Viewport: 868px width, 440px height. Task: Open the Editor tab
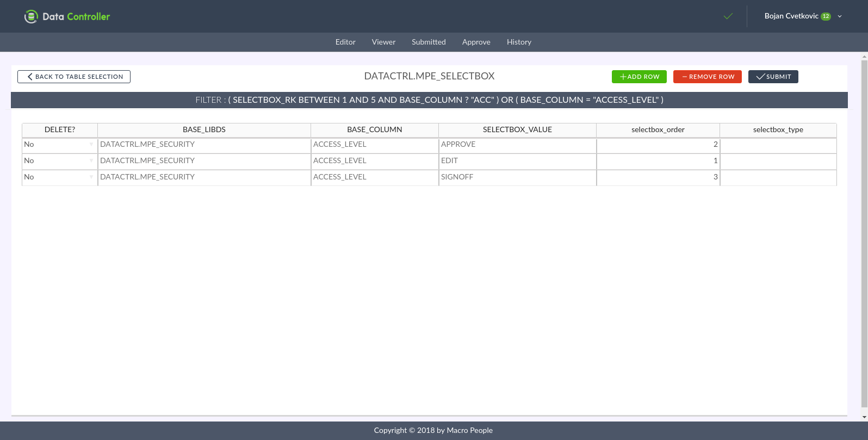point(345,42)
